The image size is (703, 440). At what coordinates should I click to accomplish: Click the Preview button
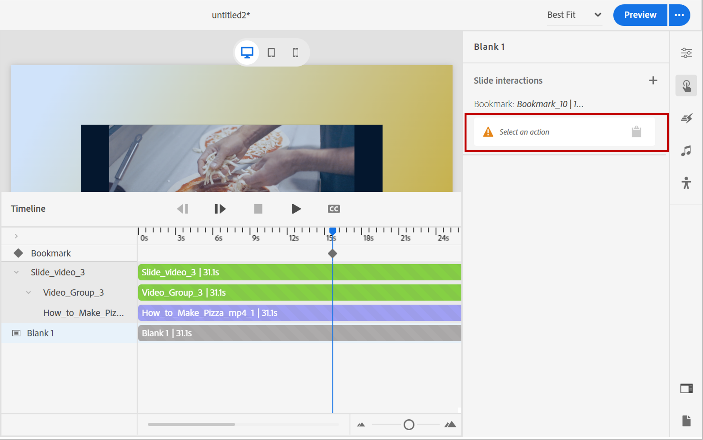[640, 15]
